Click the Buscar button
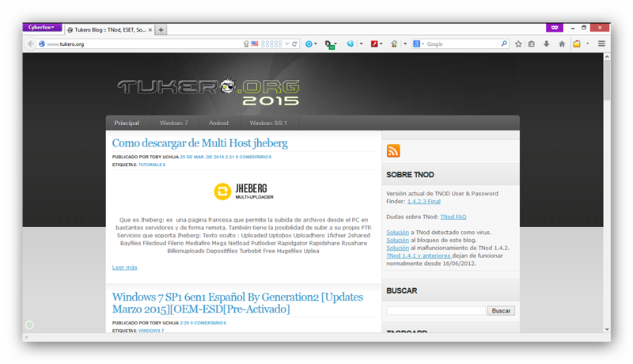 click(501, 311)
